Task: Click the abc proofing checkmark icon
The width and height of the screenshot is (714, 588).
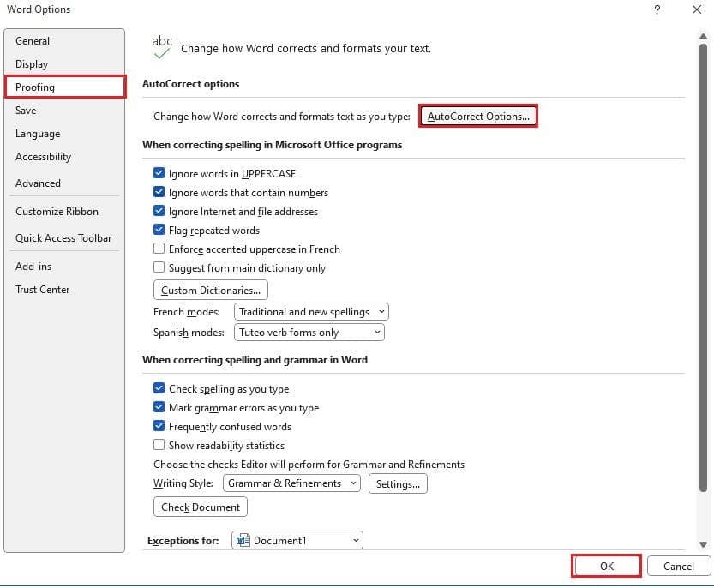Action: [x=162, y=47]
